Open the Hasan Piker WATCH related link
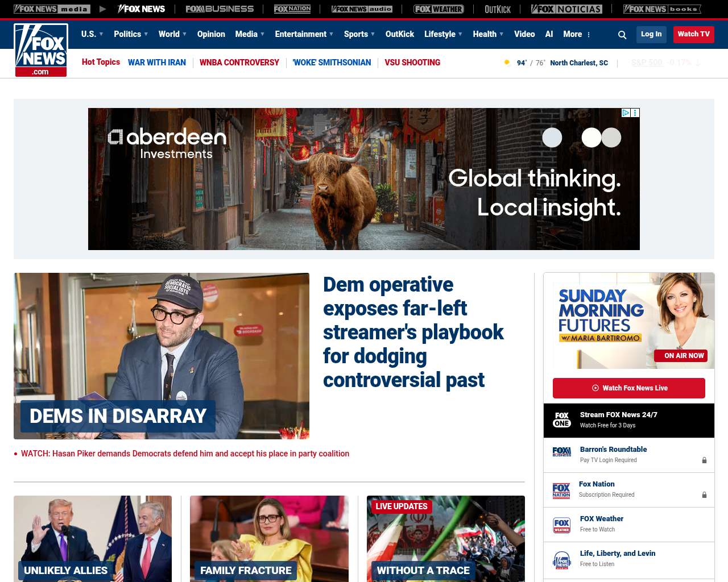Screen dimensions: 728x582 185,454
